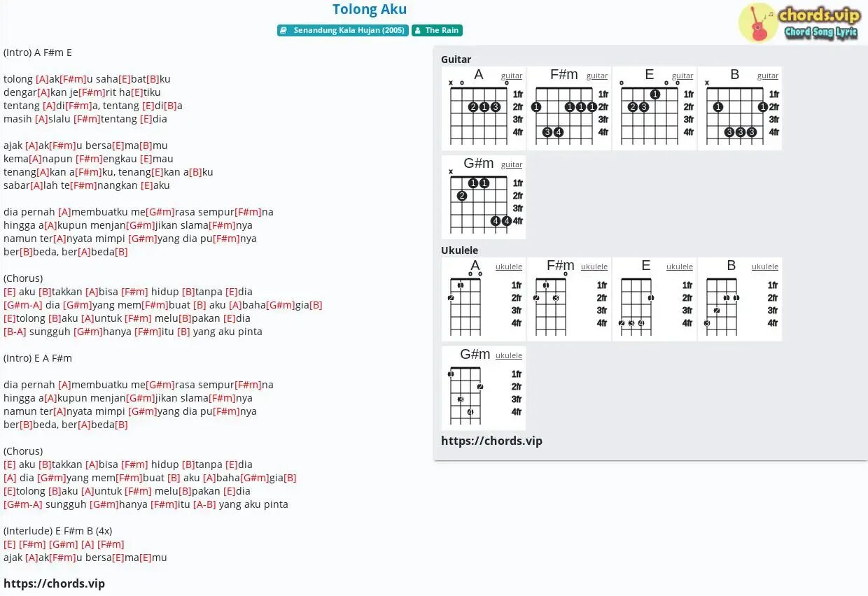The width and height of the screenshot is (868, 596).
Task: Click the guitar F#m chord diagram
Action: pyautogui.click(x=569, y=108)
